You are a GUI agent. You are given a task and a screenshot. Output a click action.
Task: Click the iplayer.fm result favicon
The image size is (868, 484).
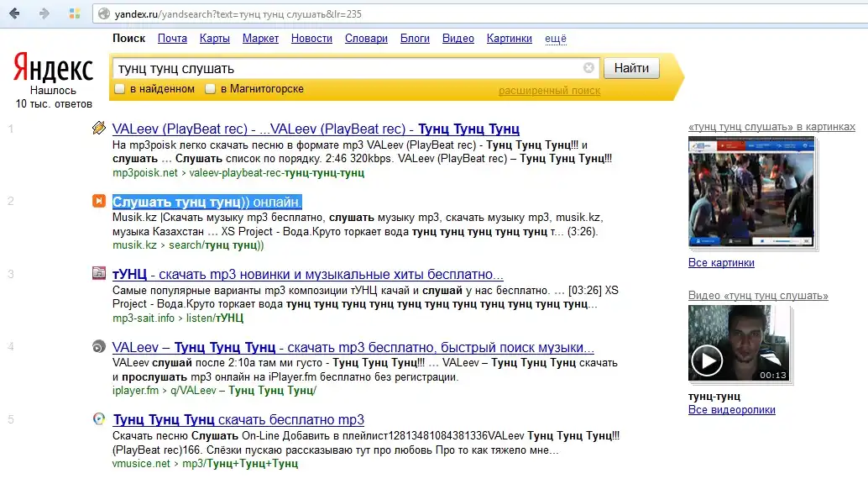(99, 347)
